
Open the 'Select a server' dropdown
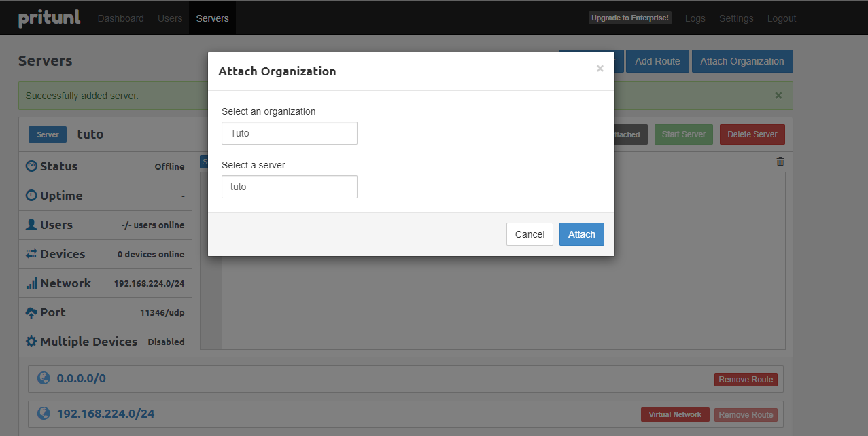click(290, 187)
